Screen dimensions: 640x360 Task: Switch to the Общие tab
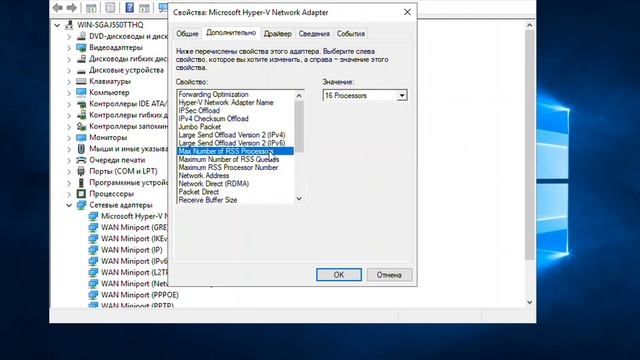[x=187, y=33]
